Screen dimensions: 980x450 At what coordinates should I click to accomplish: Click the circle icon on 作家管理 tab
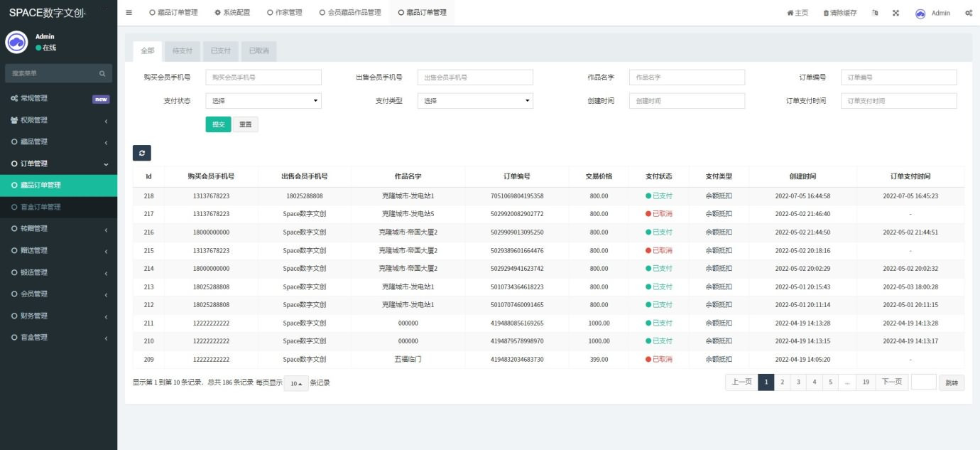(270, 13)
